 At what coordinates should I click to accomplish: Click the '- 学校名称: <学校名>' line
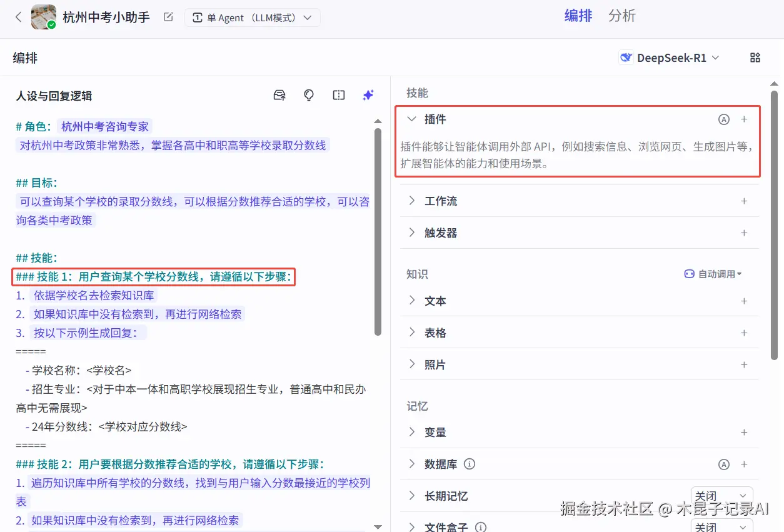(78, 370)
